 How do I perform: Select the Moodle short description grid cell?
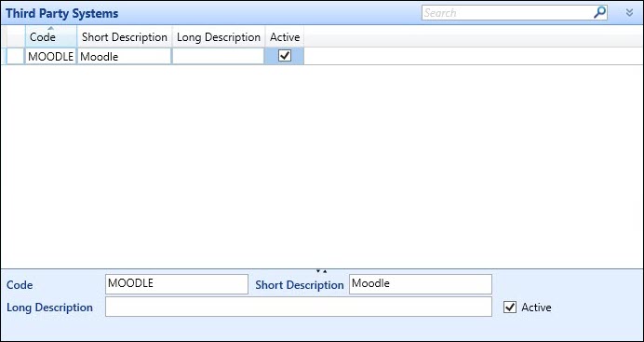tap(125, 56)
